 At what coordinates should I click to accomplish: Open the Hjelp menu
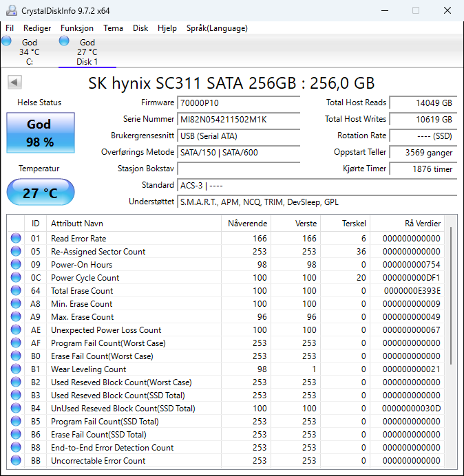click(167, 28)
